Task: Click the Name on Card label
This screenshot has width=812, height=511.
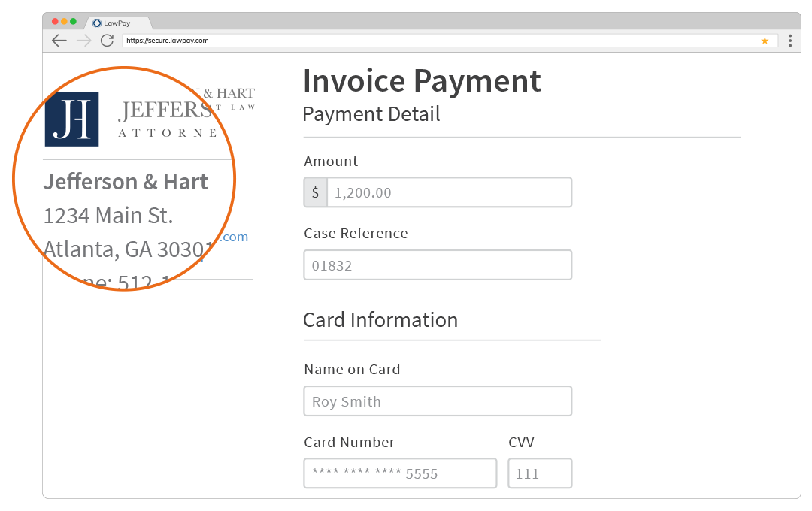Action: [x=352, y=370]
